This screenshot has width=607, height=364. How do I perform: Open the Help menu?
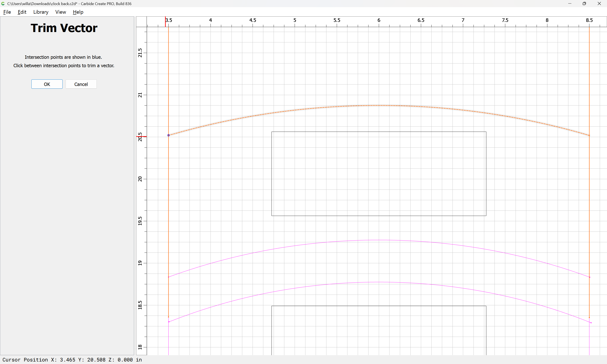tap(78, 12)
